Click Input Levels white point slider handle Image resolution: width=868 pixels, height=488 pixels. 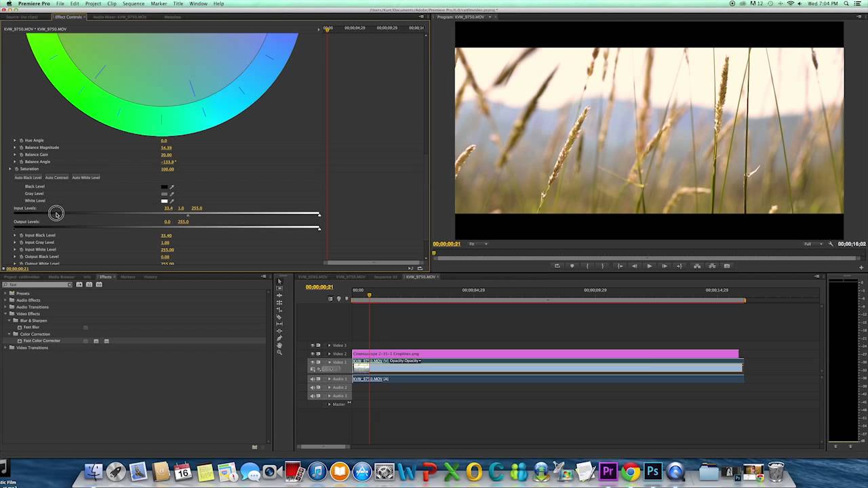[319, 215]
